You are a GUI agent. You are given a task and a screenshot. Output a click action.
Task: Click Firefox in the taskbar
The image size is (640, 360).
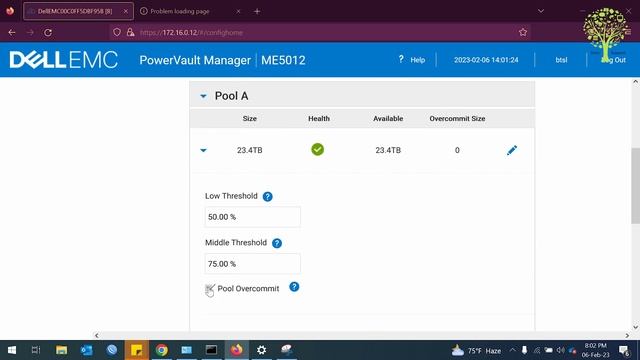point(237,350)
